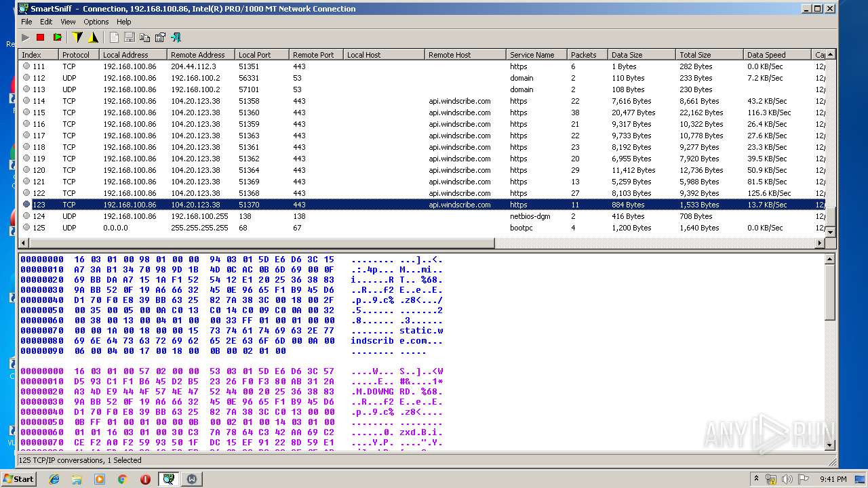Open the Options menu
This screenshot has height=488, width=868.
point(96,22)
